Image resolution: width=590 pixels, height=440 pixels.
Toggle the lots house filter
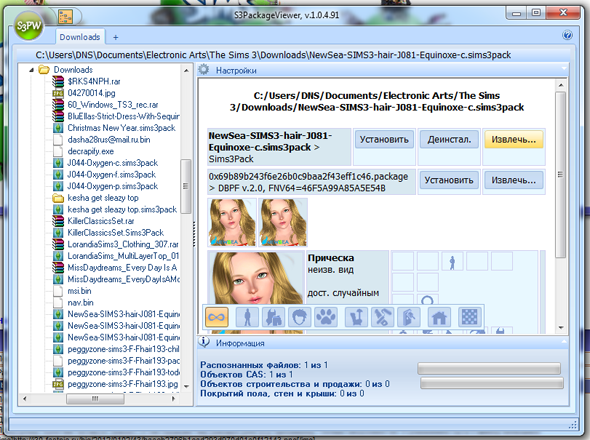pos(439,317)
